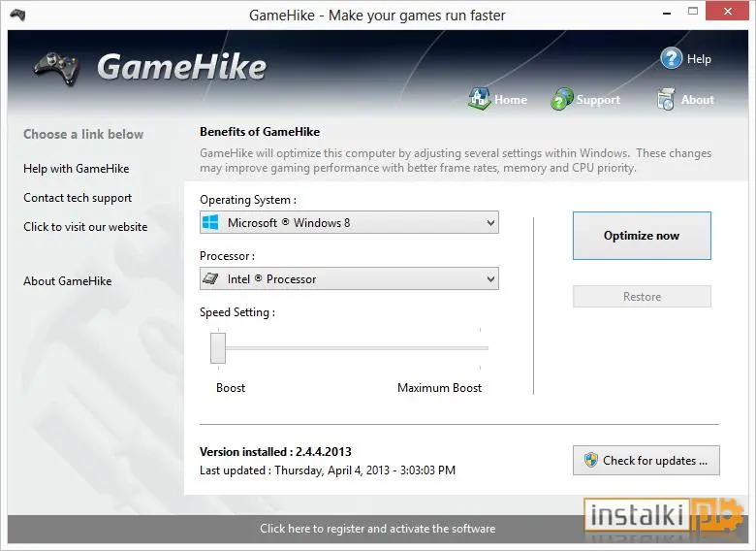The image size is (756, 551).
Task: Expand the Processor dropdown arrow
Action: click(490, 278)
